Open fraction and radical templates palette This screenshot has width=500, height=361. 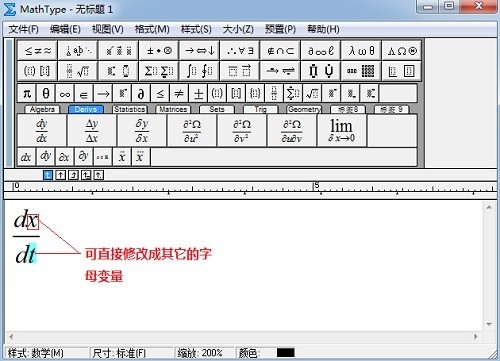pos(78,71)
